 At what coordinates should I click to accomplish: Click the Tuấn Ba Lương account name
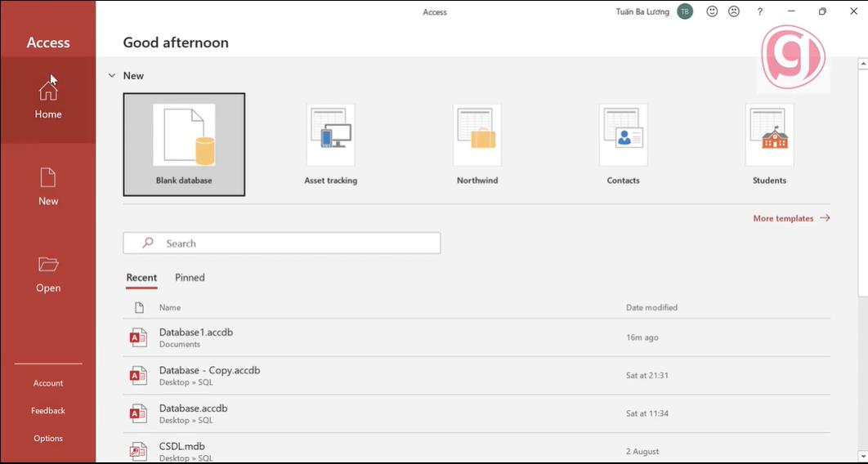[642, 11]
